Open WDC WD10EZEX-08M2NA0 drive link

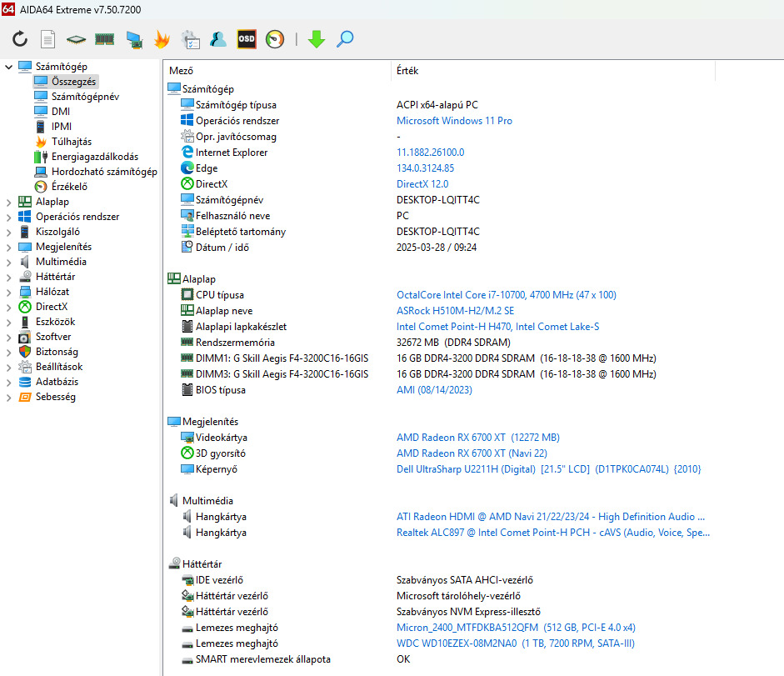pyautogui.click(x=516, y=643)
